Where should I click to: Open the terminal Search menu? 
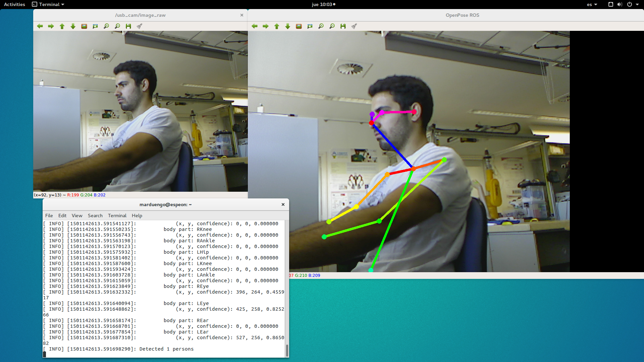95,216
